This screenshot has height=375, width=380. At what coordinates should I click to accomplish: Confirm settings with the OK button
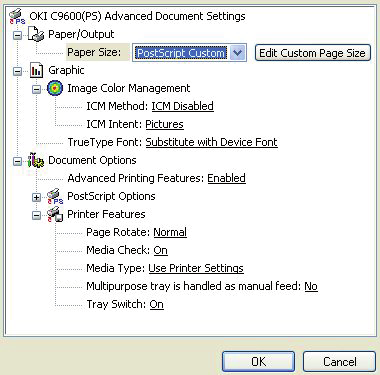[258, 362]
